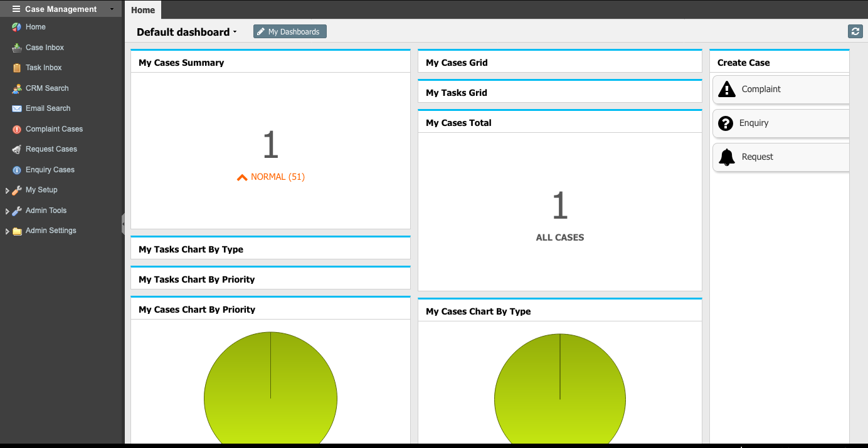Click the NORMAL (51) link
868x448 pixels.
click(x=278, y=177)
